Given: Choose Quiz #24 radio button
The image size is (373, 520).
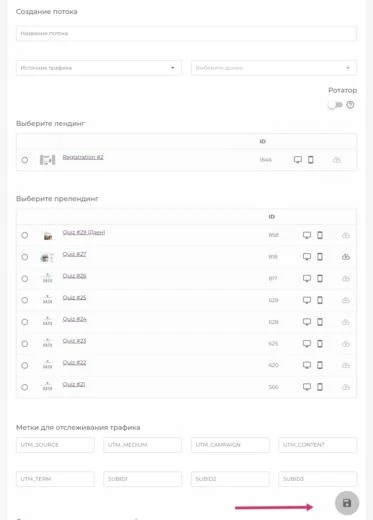Looking at the screenshot, I should point(25,322).
